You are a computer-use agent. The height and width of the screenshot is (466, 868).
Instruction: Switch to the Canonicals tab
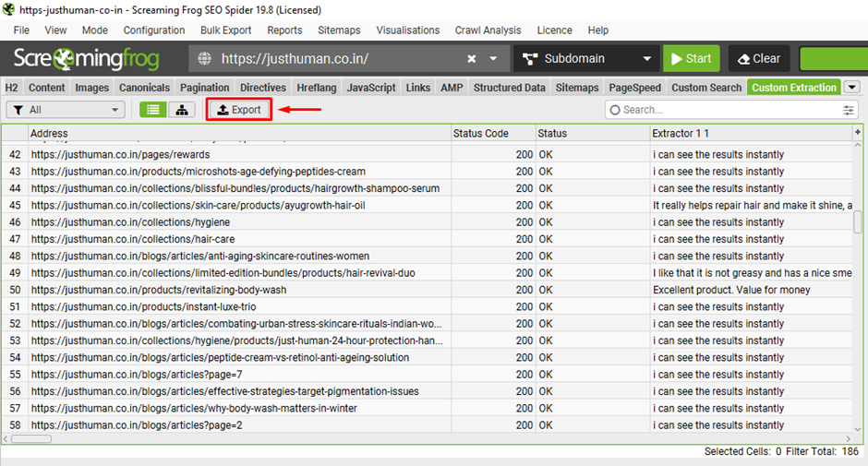tap(144, 88)
